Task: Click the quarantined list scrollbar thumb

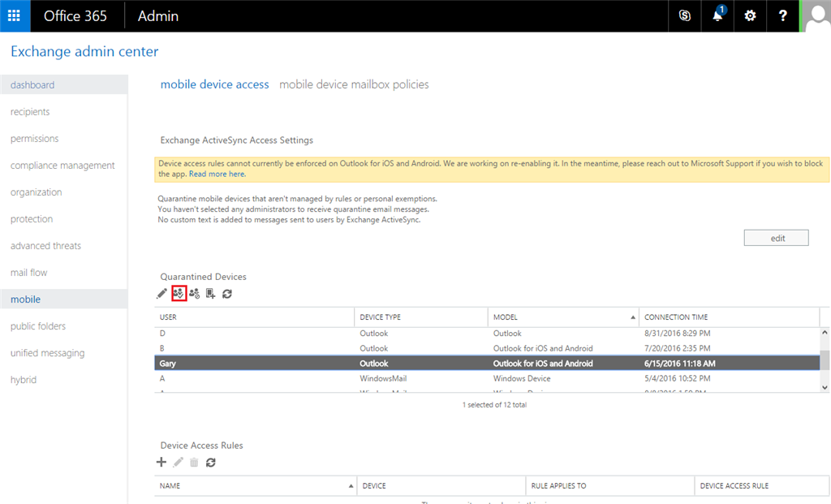Action: [825, 360]
